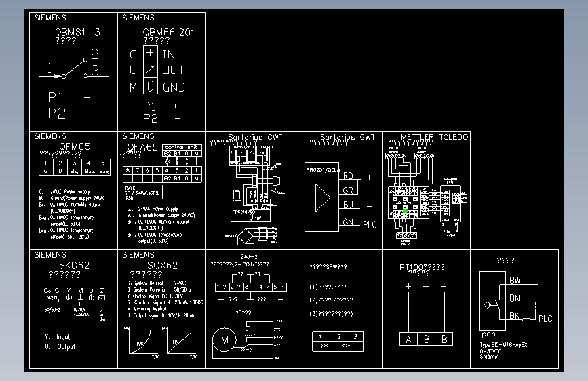This screenshot has width=588, height=381.
Task: Select the IN terminal label
Action: pos(168,54)
